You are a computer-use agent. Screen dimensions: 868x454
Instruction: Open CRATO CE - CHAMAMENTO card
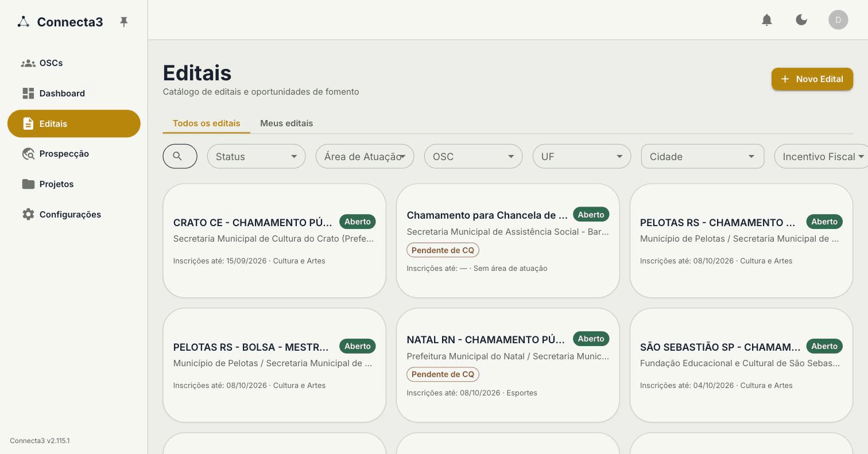coord(274,240)
